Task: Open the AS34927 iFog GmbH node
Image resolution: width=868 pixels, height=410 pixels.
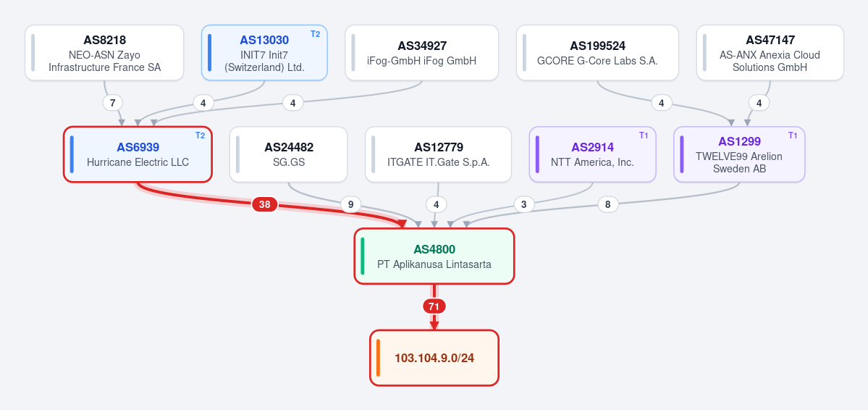Action: click(x=422, y=53)
